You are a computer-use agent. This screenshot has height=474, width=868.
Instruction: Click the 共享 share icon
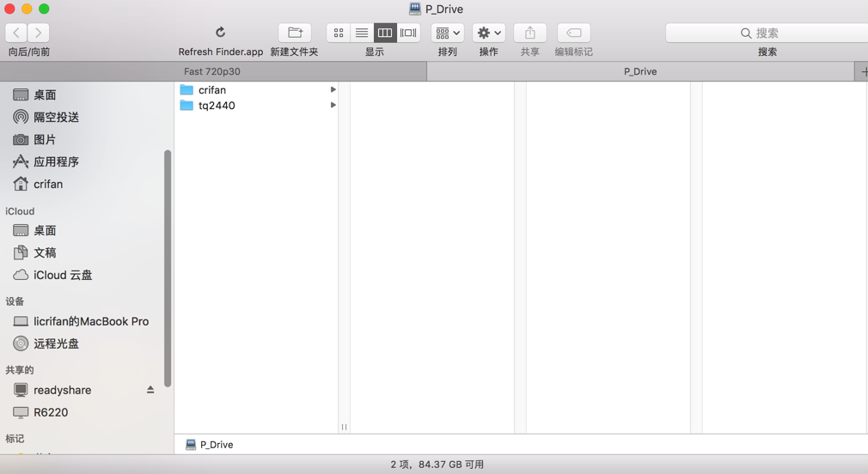[x=529, y=33]
